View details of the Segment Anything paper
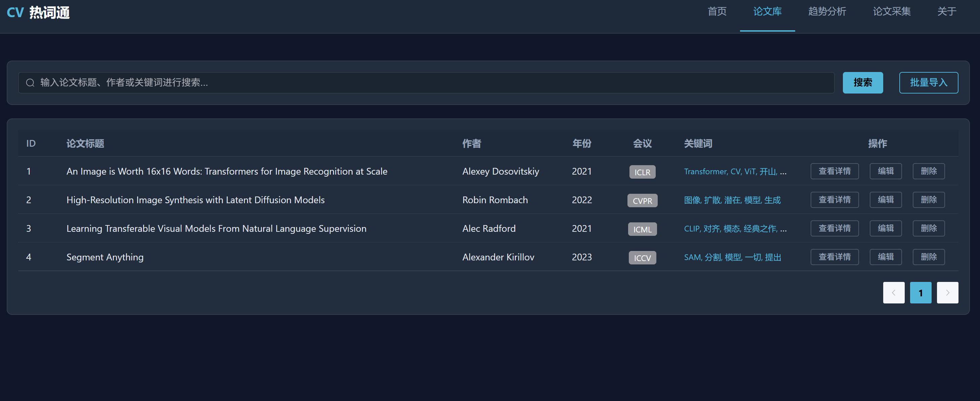 point(834,257)
